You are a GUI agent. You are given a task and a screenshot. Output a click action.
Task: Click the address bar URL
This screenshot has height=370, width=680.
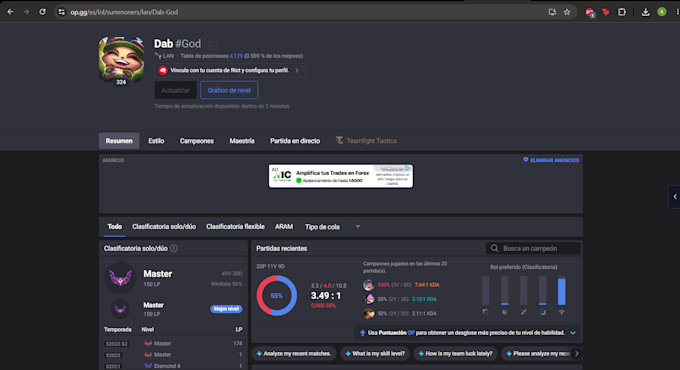[124, 12]
